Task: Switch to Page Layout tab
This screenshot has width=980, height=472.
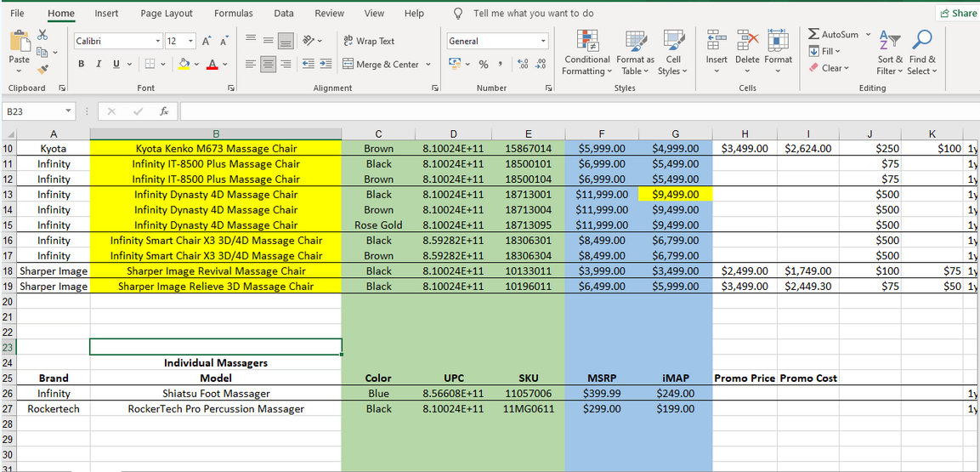Action: [167, 13]
